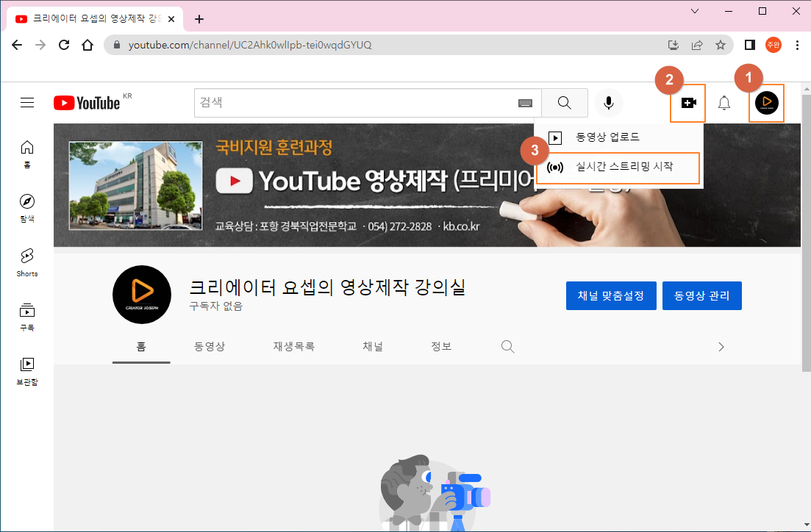The width and height of the screenshot is (811, 532).
Task: Click the YouTube logo
Action: (x=87, y=103)
